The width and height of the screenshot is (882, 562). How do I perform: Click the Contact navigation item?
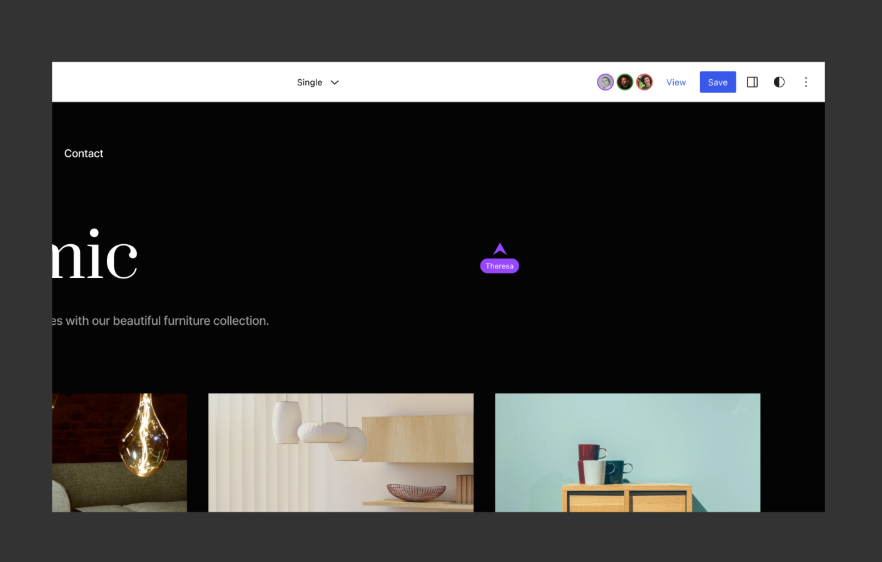[x=84, y=153]
